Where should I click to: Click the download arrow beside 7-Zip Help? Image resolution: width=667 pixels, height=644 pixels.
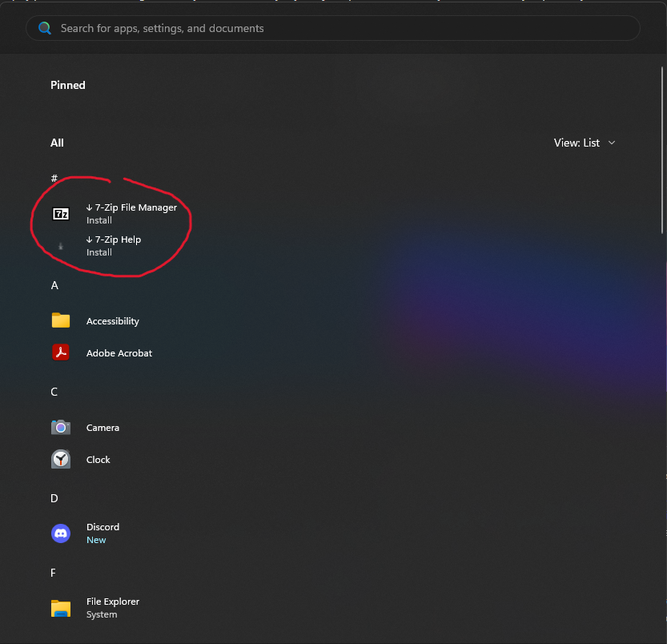(x=89, y=239)
